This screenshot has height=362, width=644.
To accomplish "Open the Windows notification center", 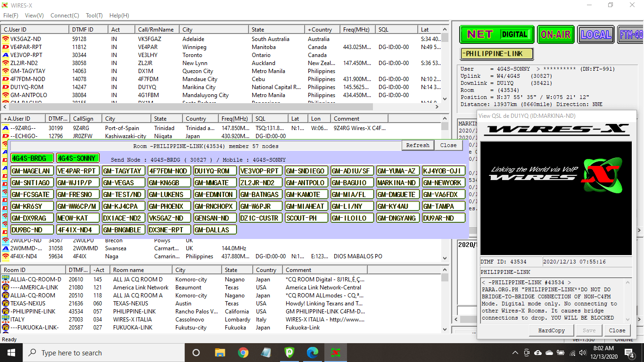I will pos(629,353).
